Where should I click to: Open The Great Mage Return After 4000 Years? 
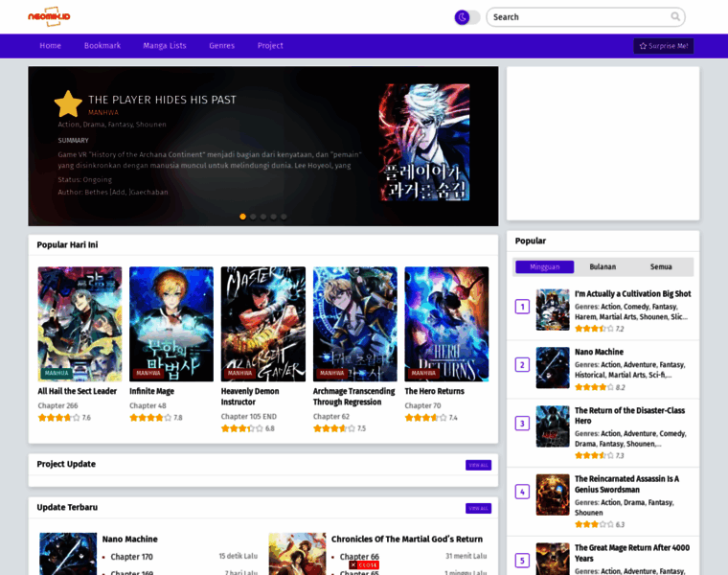[x=632, y=553]
